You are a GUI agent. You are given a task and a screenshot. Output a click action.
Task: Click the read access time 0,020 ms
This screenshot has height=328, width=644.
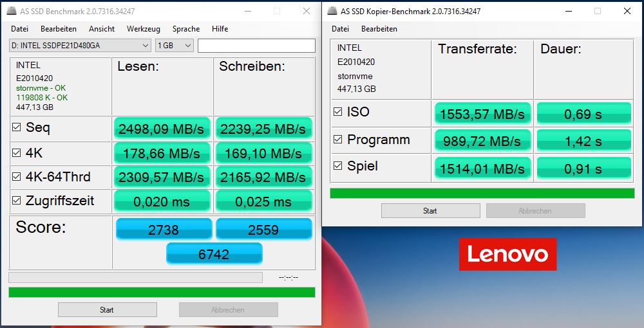(162, 201)
